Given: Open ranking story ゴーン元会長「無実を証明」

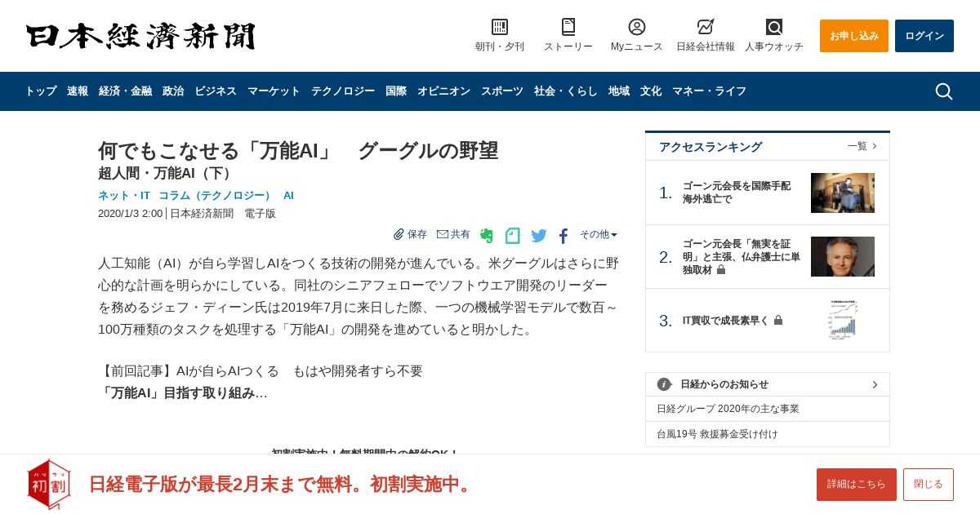Looking at the screenshot, I should click(x=742, y=257).
